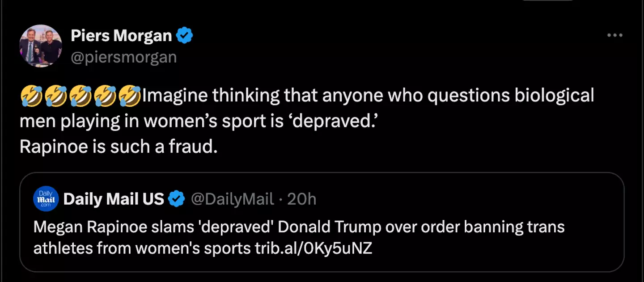Open the quoted Daily Mail US tweet card
Image resolution: width=644 pixels, height=282 pixels.
[x=322, y=223]
